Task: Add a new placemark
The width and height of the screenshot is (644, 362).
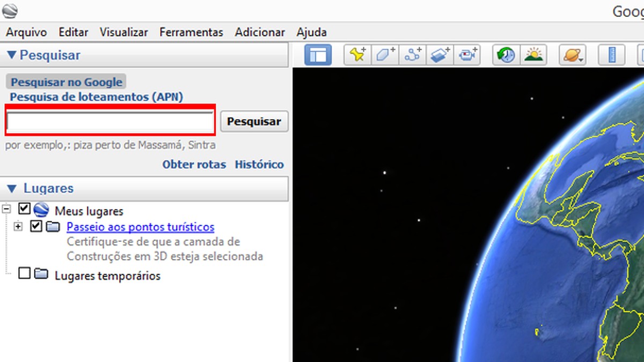Action: coord(357,54)
